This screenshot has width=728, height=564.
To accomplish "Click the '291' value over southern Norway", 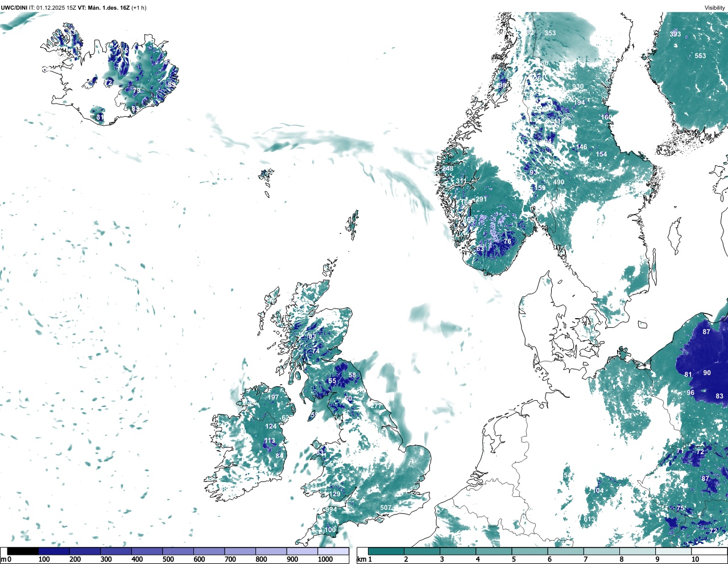I will click(x=481, y=199).
